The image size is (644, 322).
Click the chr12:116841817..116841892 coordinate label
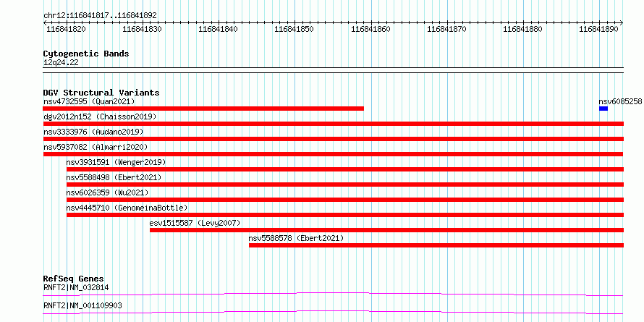[x=100, y=16]
